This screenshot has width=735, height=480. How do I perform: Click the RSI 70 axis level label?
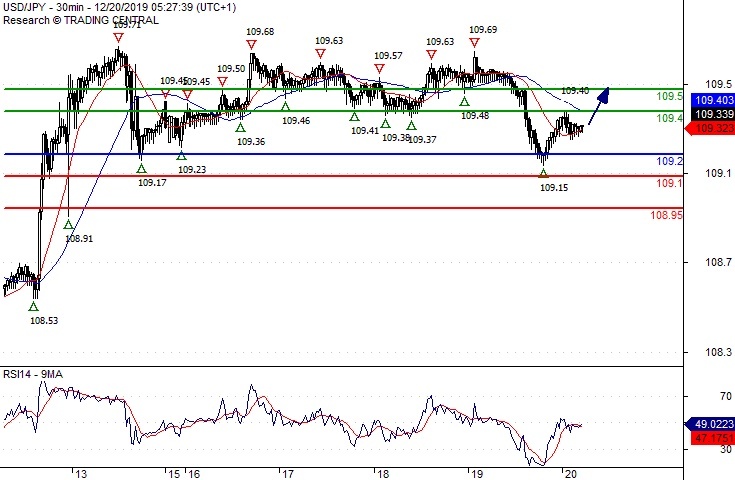[x=726, y=397]
